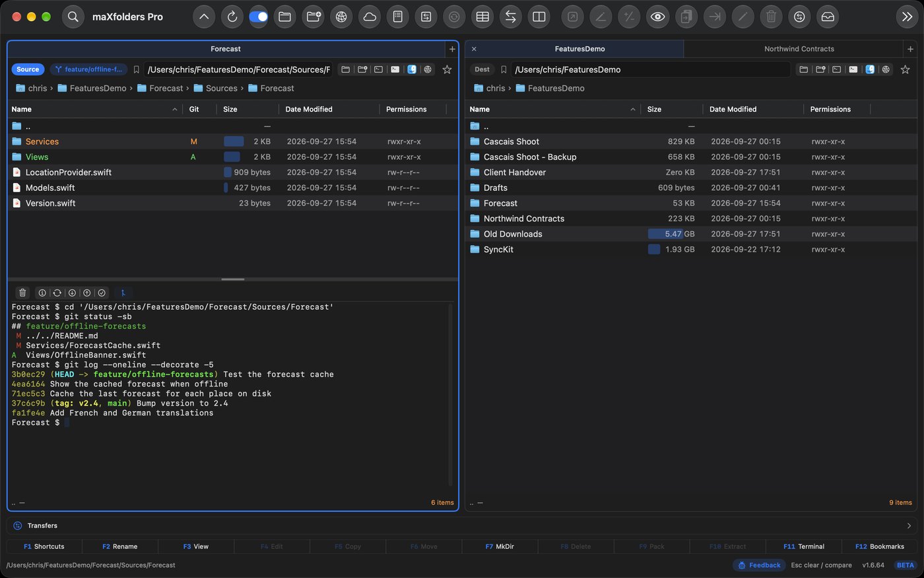Viewport: 924px width, 578px height.
Task: Select the Forecast tab in the left pane
Action: click(226, 49)
